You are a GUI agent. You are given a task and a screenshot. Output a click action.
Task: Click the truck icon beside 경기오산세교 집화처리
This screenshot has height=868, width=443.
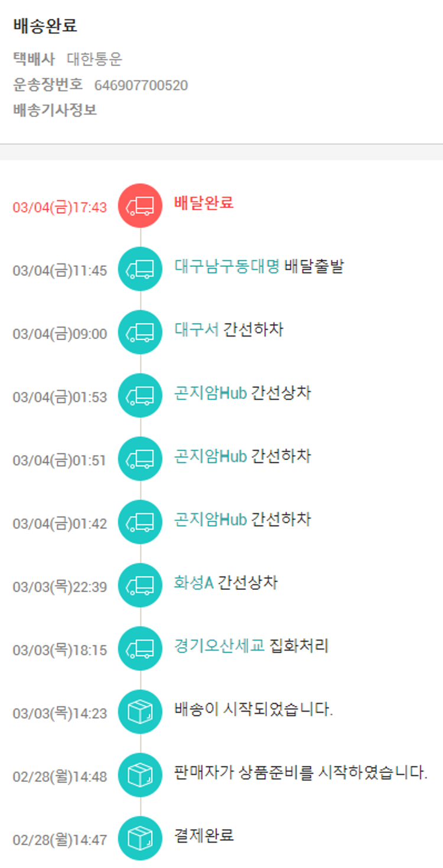click(x=140, y=648)
